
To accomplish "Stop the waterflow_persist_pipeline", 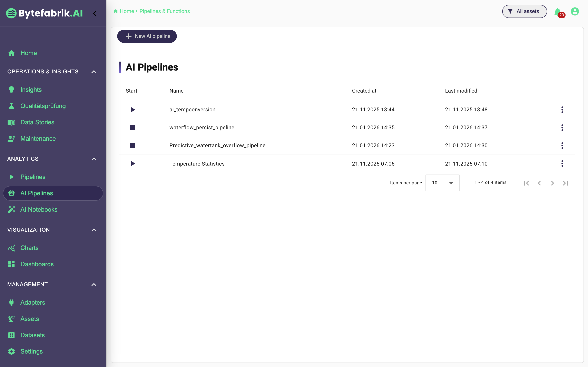I will pyautogui.click(x=132, y=128).
